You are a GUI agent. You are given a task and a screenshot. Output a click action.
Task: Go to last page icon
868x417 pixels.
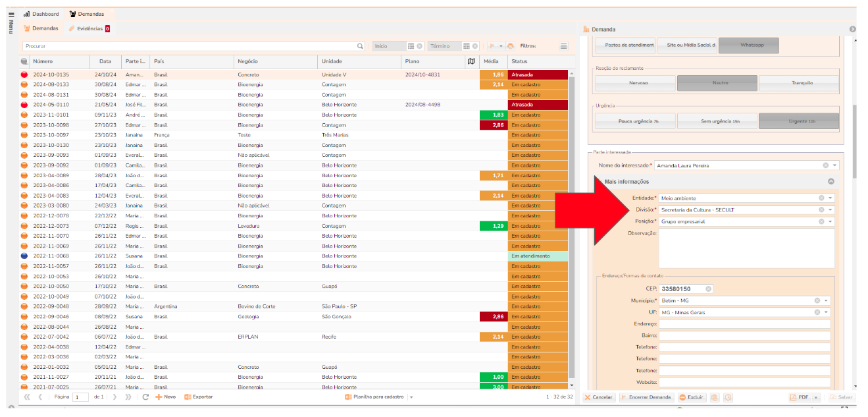pyautogui.click(x=128, y=397)
